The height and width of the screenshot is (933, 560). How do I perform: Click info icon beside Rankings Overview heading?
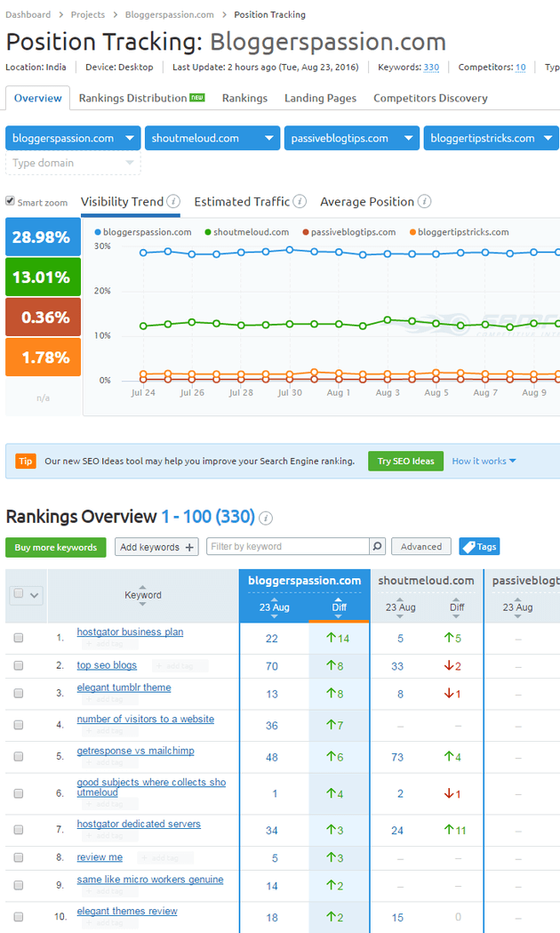[x=266, y=519]
